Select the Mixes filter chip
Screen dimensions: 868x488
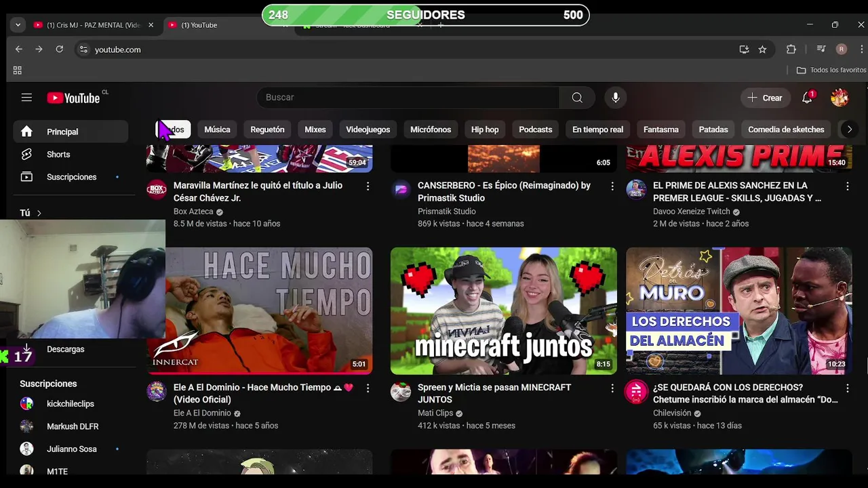[x=315, y=129]
